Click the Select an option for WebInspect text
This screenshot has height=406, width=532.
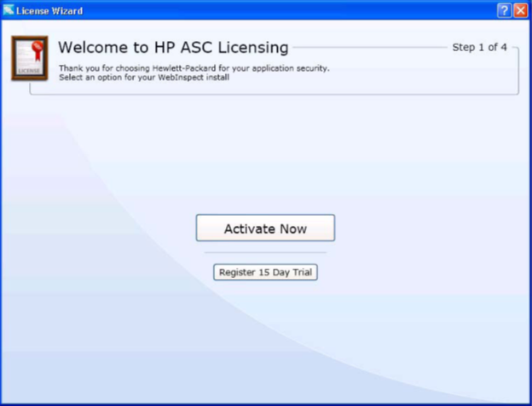144,77
